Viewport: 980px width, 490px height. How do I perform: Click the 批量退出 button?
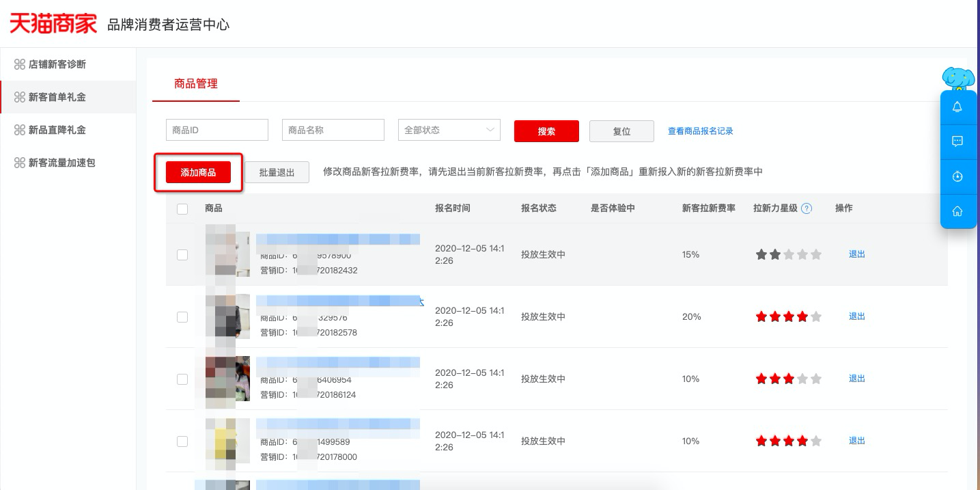coord(277,173)
